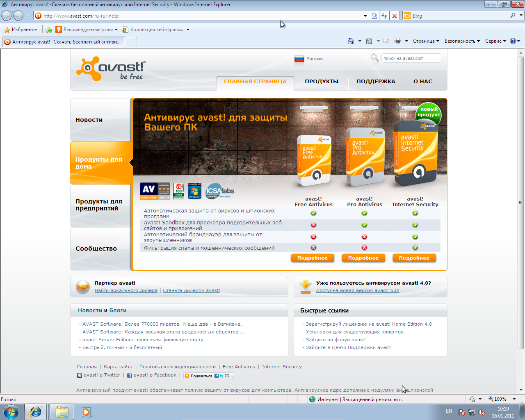This screenshot has height=420, width=525.
Task: Click the Print icon in the toolbar
Action: pyautogui.click(x=397, y=41)
